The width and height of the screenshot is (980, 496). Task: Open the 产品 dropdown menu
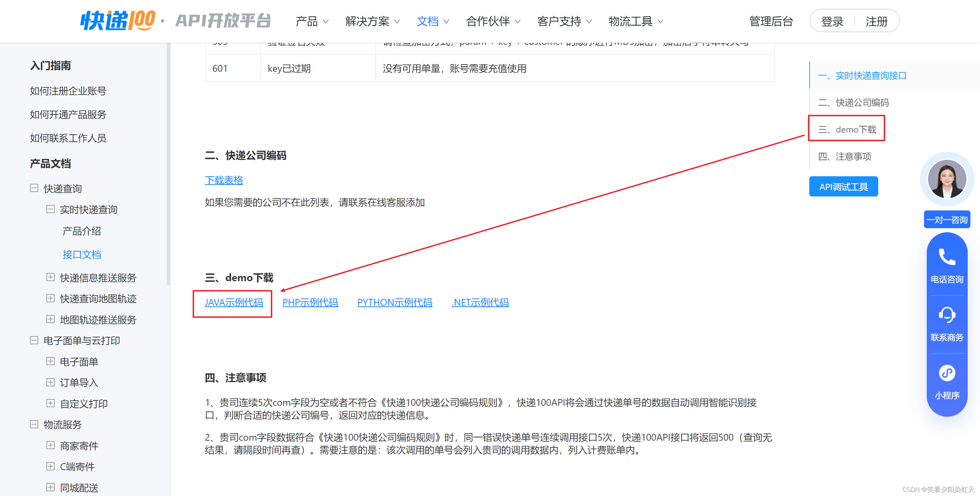(x=311, y=21)
